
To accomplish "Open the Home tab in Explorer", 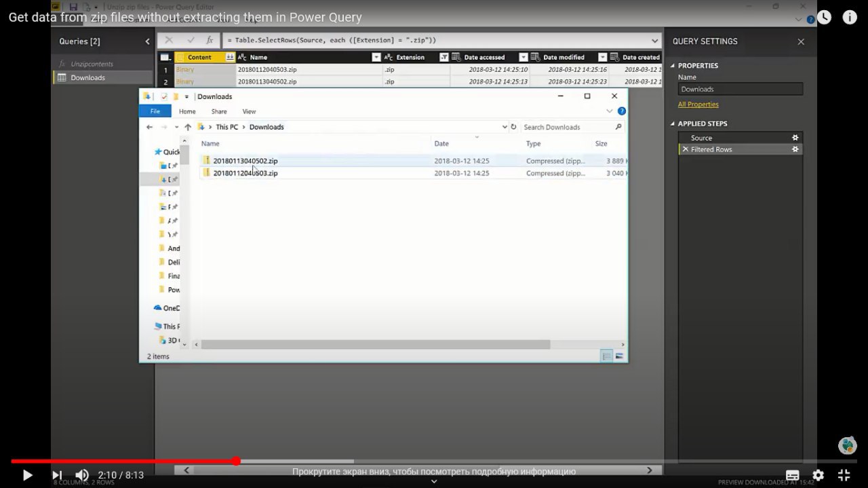I will point(187,111).
